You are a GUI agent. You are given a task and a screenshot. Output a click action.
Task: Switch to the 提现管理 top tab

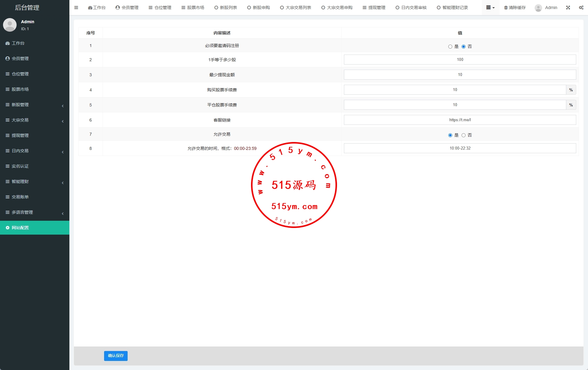pos(374,8)
